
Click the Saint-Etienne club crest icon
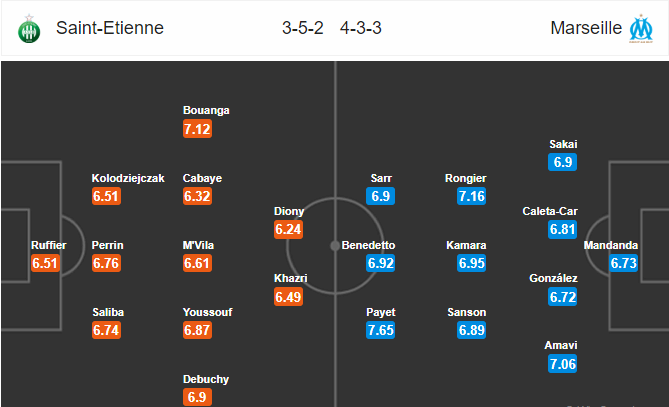point(29,29)
